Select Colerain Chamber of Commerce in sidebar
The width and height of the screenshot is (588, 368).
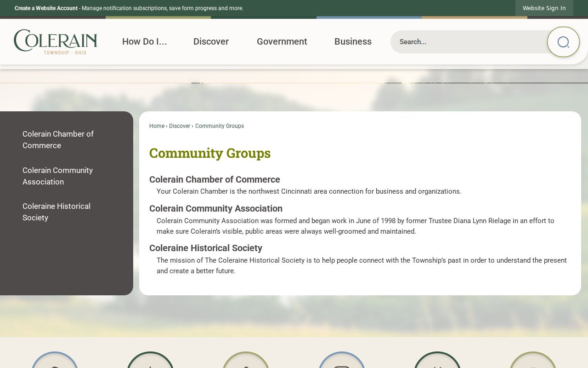pos(58,140)
